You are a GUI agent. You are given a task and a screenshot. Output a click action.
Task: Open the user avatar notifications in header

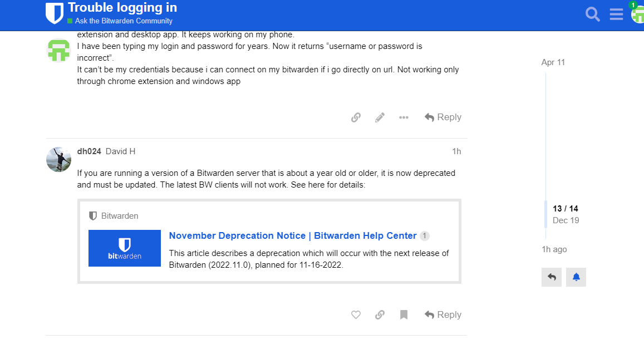coord(638,15)
